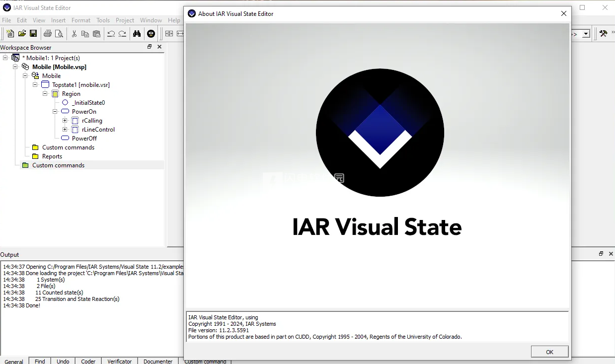
Task: Click the Cut scissors icon
Action: [x=74, y=34]
